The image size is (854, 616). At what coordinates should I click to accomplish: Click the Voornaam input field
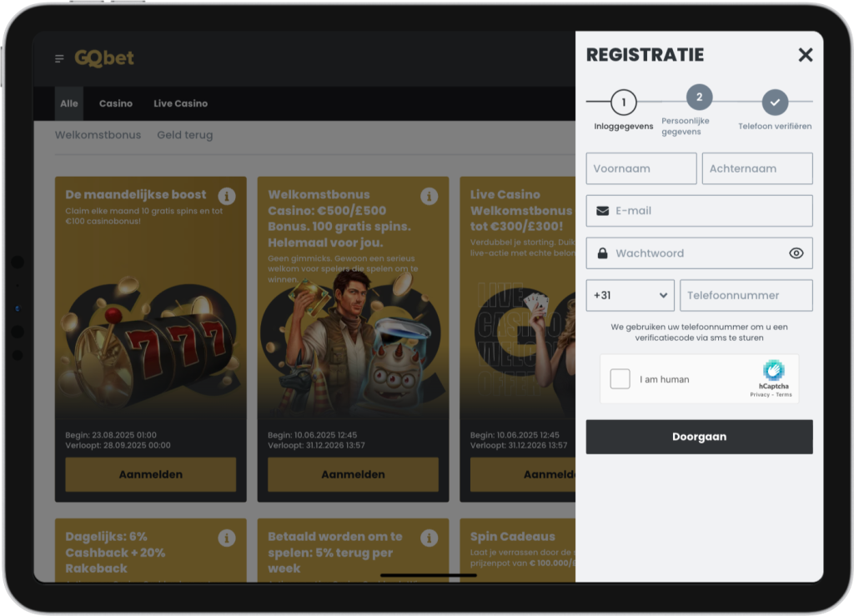[640, 168]
